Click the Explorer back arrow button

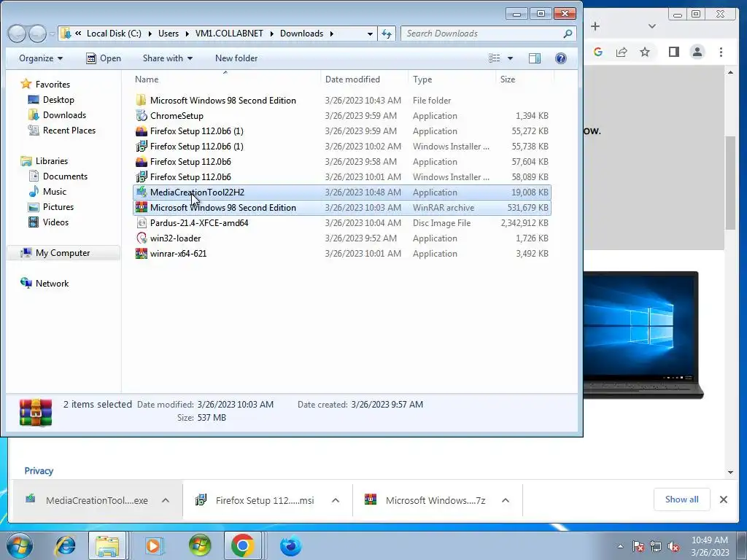click(x=18, y=34)
